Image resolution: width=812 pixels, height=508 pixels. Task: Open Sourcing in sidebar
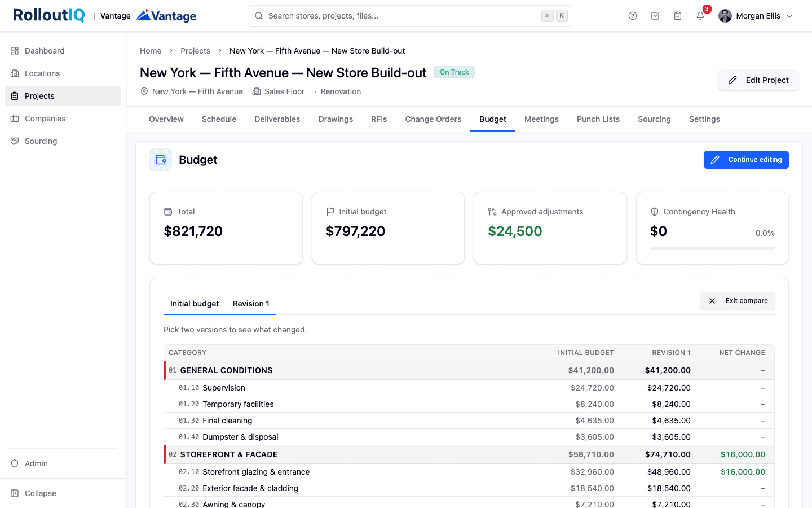[x=63, y=141]
